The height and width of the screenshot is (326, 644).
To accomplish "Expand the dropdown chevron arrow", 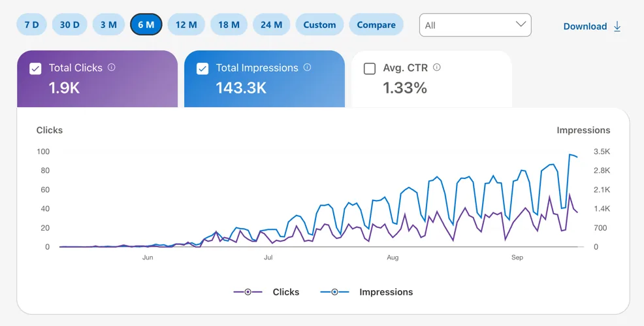I will [521, 24].
